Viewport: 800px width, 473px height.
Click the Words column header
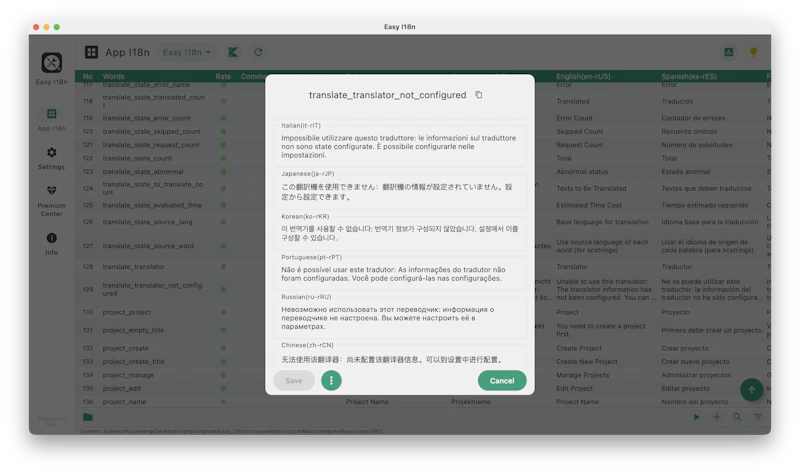pyautogui.click(x=113, y=76)
